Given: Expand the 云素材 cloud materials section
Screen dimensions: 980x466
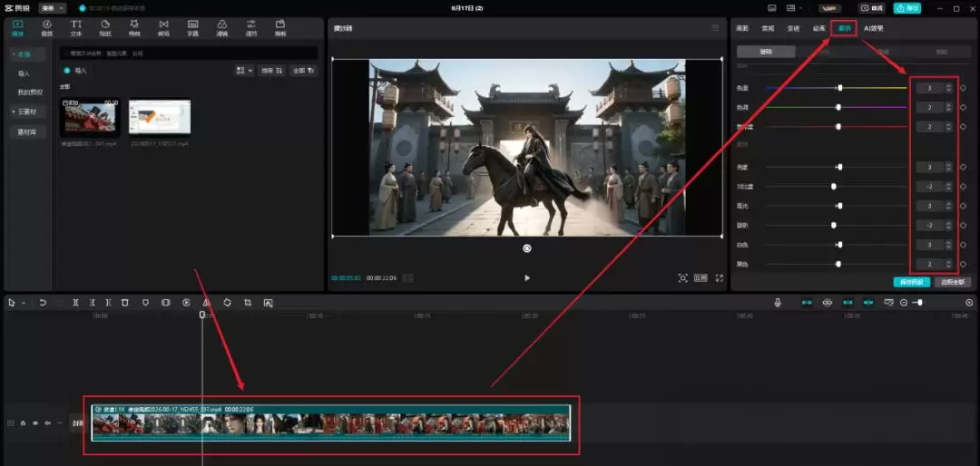Looking at the screenshot, I should point(28,112).
